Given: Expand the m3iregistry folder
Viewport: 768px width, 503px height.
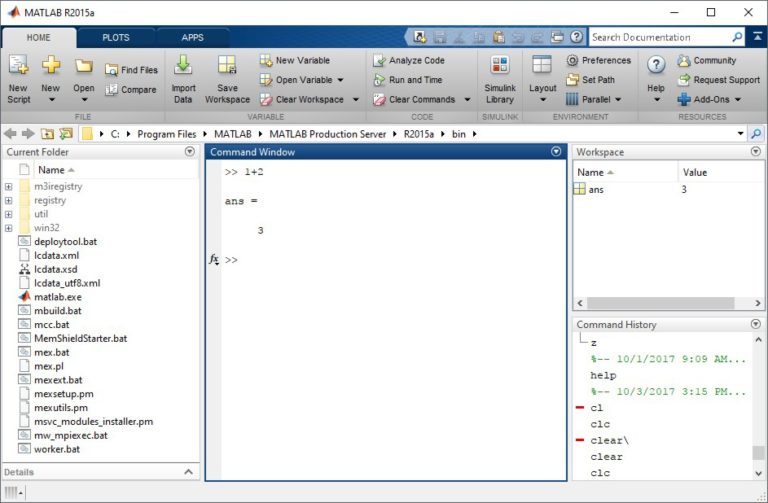Looking at the screenshot, I should (x=9, y=186).
